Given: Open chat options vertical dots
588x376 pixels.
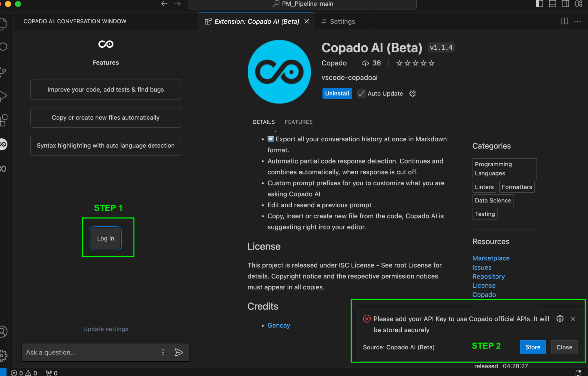Looking at the screenshot, I should click(x=163, y=352).
